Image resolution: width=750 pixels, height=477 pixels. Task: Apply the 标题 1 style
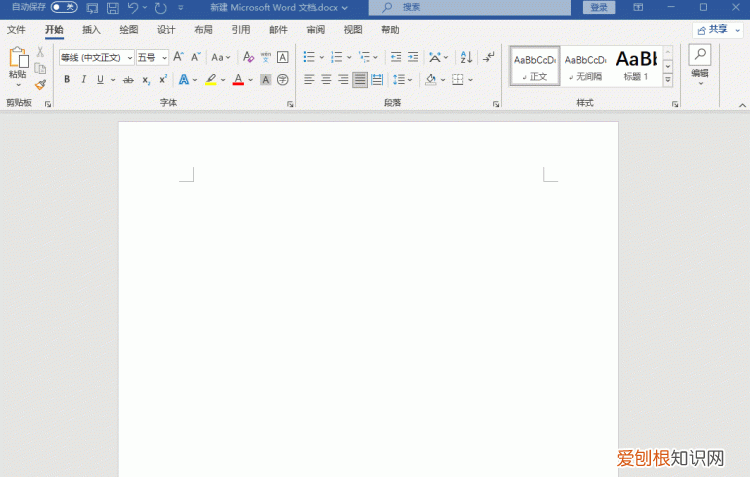[x=636, y=66]
